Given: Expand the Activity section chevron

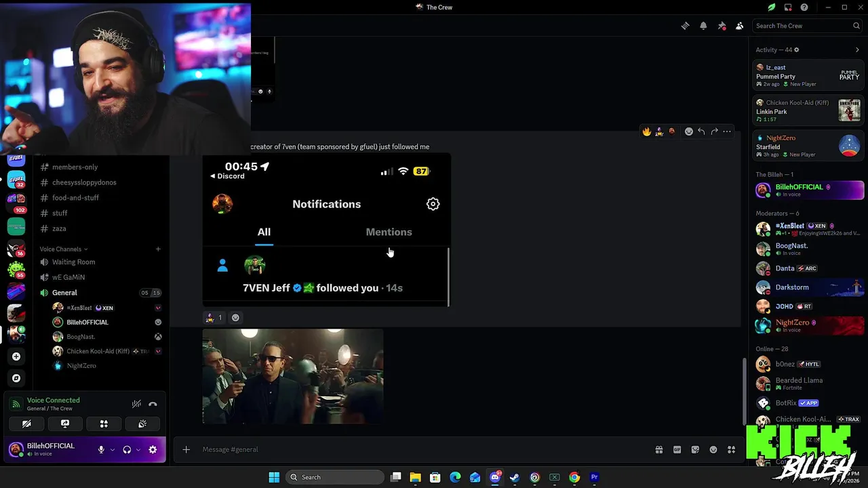Looking at the screenshot, I should [857, 49].
